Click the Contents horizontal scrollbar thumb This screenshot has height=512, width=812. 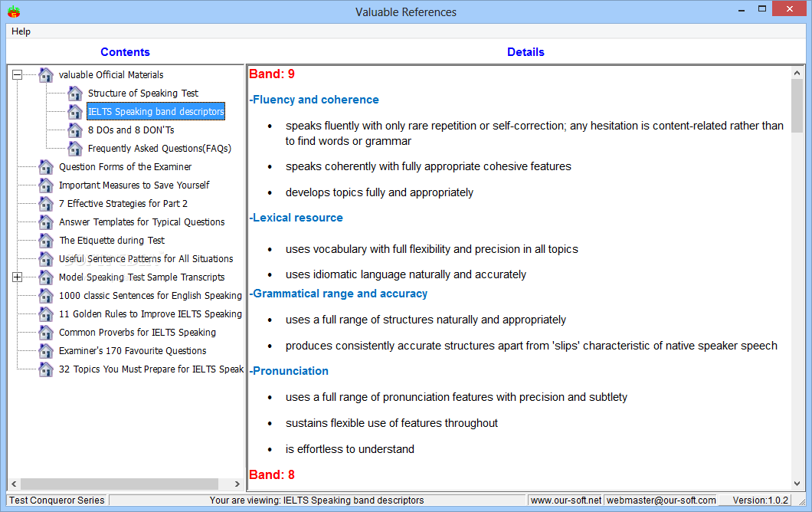pyautogui.click(x=119, y=484)
